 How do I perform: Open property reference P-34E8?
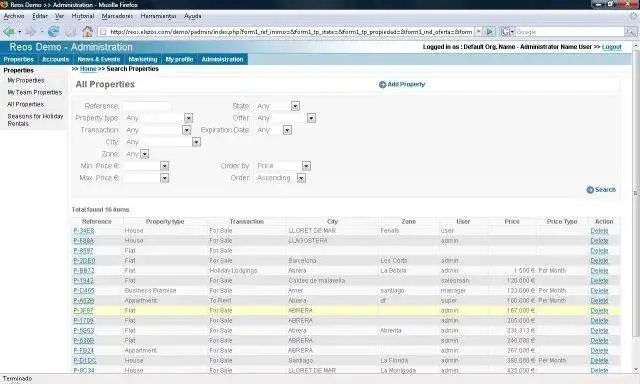pos(84,231)
